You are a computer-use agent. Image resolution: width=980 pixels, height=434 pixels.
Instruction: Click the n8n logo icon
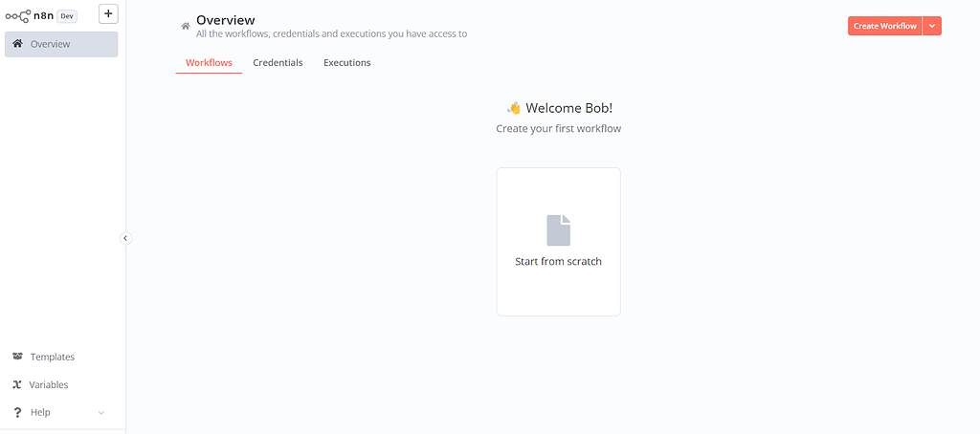[x=18, y=15]
